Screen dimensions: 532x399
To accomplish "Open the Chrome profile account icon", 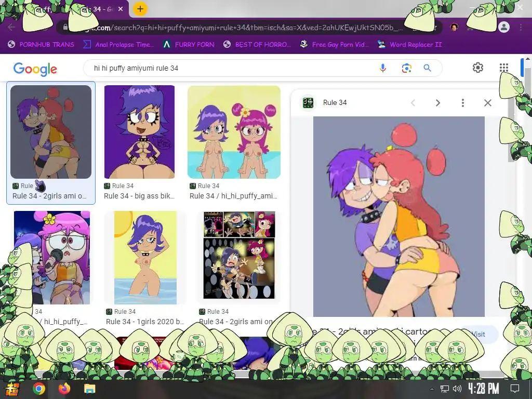I will (x=504, y=27).
